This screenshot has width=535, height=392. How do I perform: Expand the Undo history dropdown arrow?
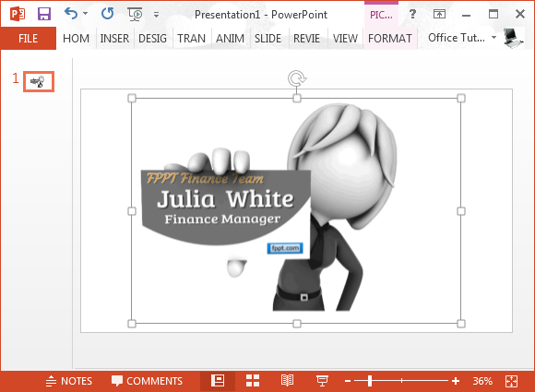click(x=85, y=14)
